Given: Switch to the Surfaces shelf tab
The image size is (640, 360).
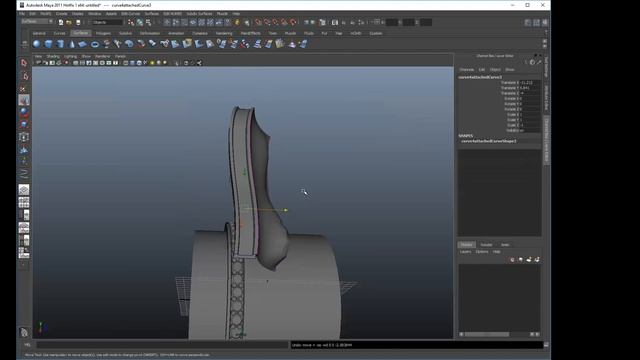Looking at the screenshot, I should (x=80, y=33).
